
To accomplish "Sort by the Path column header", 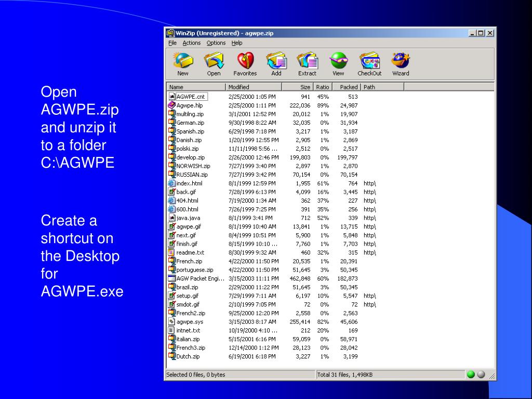I will point(382,87).
